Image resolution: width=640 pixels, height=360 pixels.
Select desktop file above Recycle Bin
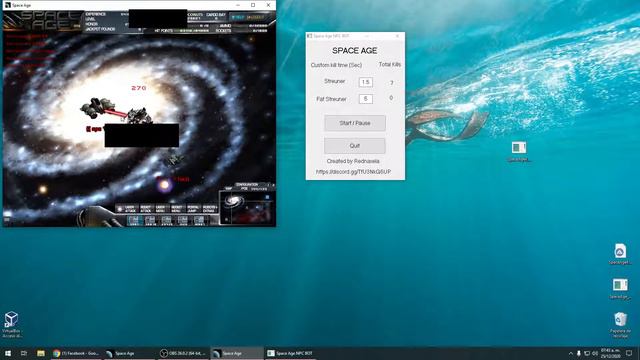tap(620, 289)
